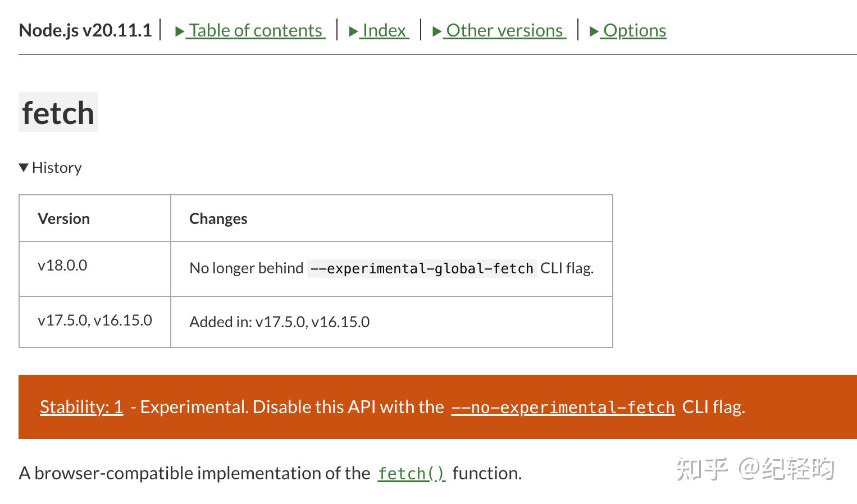Image resolution: width=857 pixels, height=504 pixels.
Task: Follow the --no-experimental-fetch CLI flag link
Action: coord(563,407)
